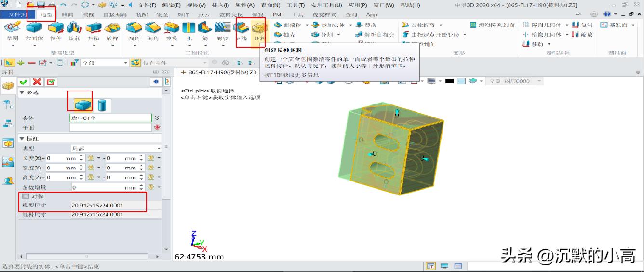Expand the 实体 selection list chevron
Screen dimensions: 644x272
pos(157,118)
